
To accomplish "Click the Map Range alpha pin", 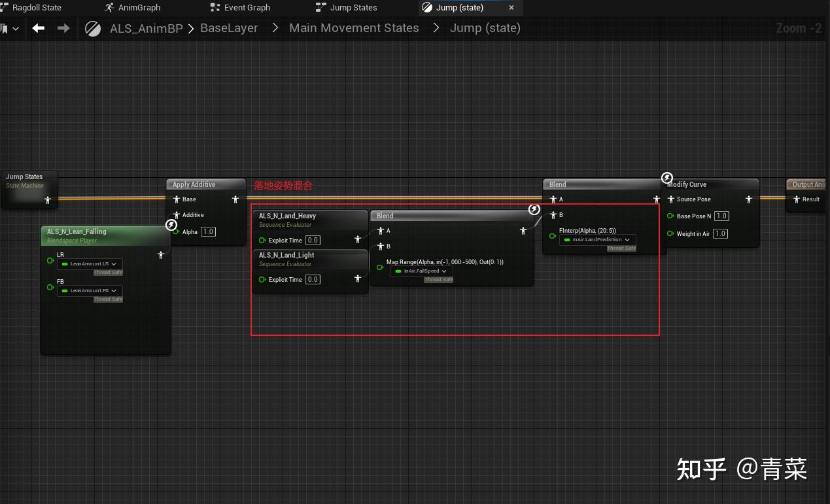I will pyautogui.click(x=380, y=267).
